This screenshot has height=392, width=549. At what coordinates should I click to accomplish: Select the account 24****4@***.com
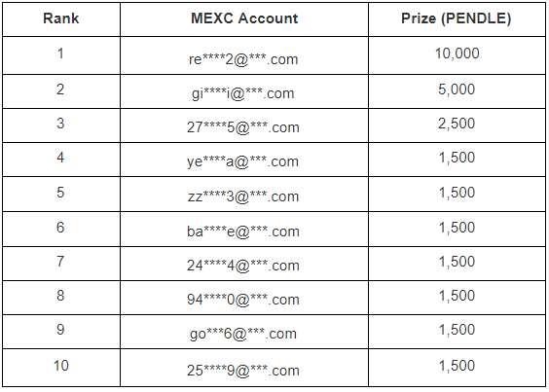coord(243,266)
